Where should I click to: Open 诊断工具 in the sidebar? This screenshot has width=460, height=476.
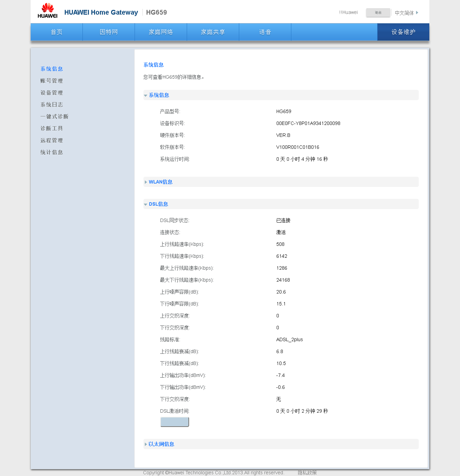point(52,128)
